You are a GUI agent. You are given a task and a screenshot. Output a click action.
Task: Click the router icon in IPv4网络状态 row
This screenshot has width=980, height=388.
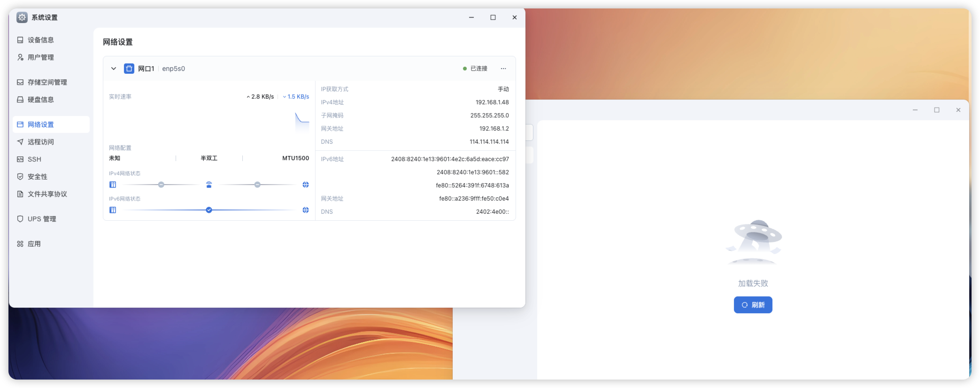click(209, 185)
